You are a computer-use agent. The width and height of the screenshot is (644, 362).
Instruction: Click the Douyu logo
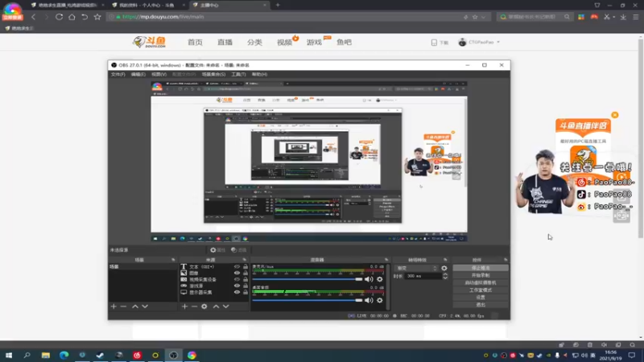click(149, 42)
